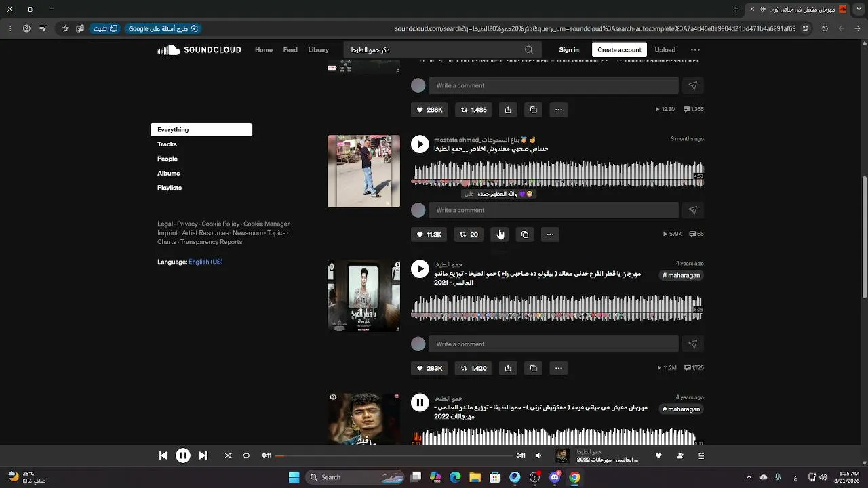Open more options for 286K likes track
Image resolution: width=868 pixels, height=488 pixels.
[559, 110]
